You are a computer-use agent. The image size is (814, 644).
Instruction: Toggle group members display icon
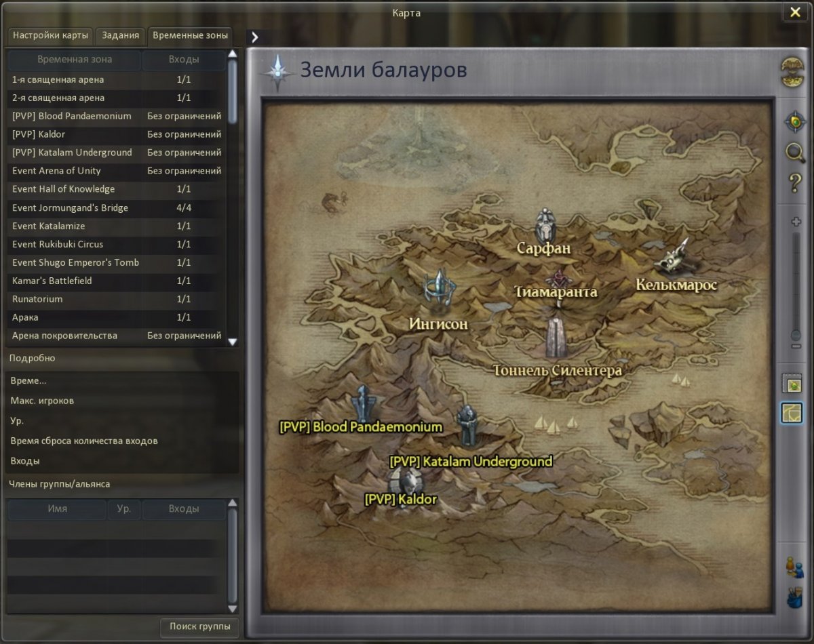pyautogui.click(x=794, y=566)
